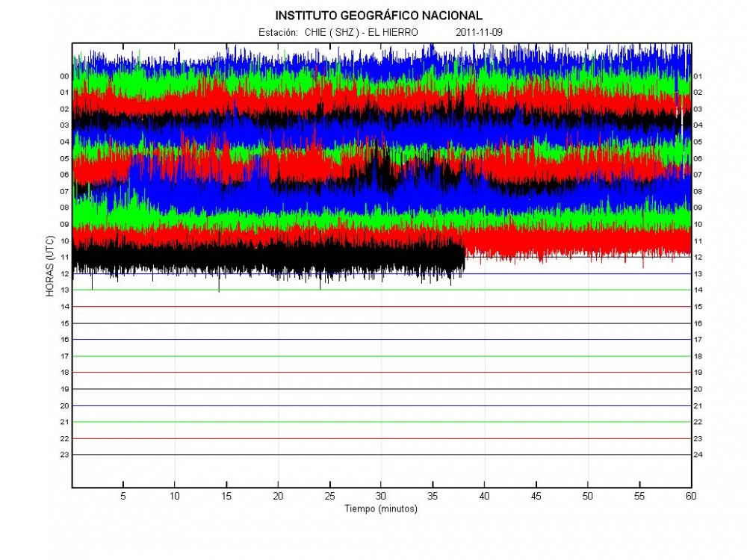Click right-axis hour label 24
This screenshot has width=747, height=560.
[x=698, y=455]
